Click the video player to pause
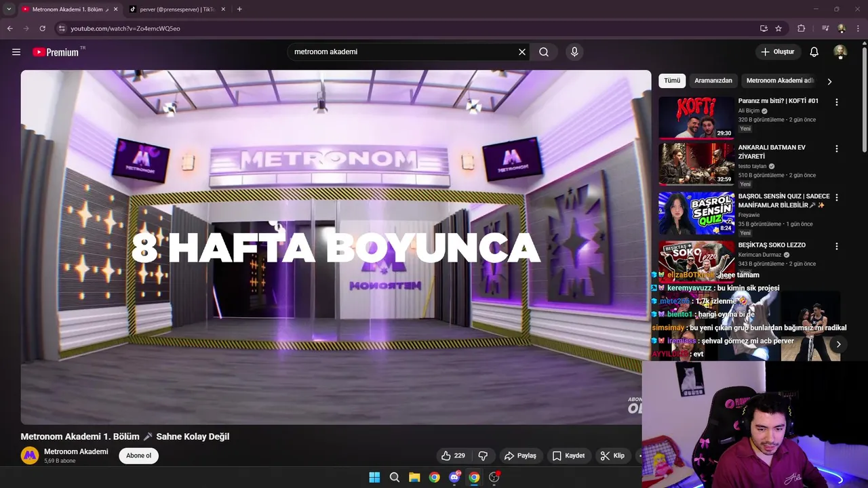 pos(336,247)
